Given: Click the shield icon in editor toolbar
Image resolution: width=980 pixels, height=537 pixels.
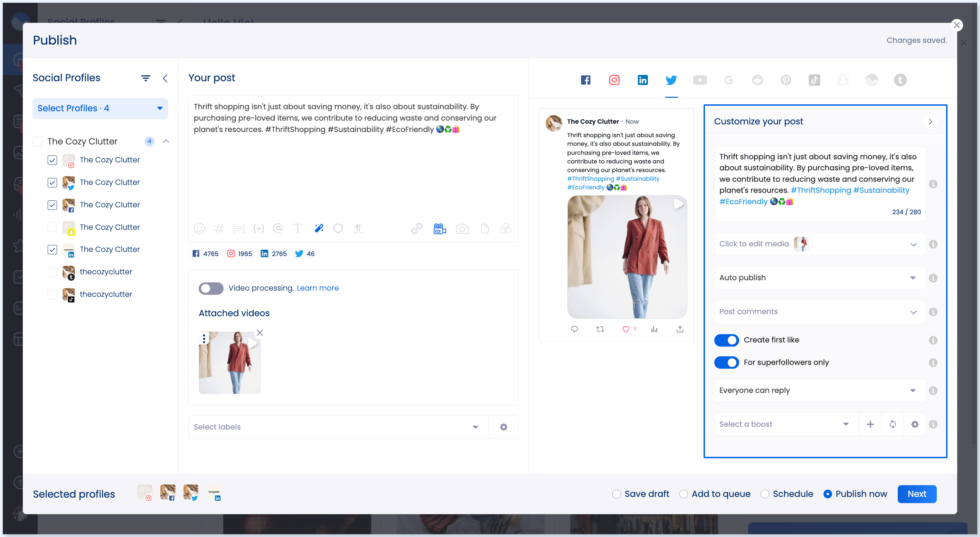Looking at the screenshot, I should click(338, 228).
